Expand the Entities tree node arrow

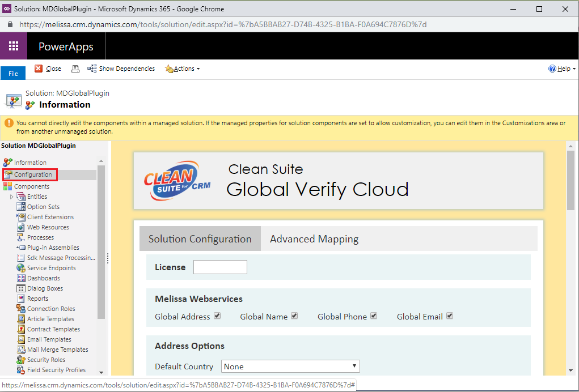pyautogui.click(x=11, y=197)
